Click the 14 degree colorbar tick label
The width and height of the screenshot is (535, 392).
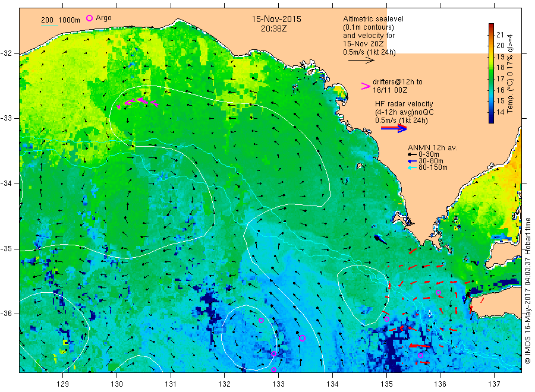pos(500,112)
